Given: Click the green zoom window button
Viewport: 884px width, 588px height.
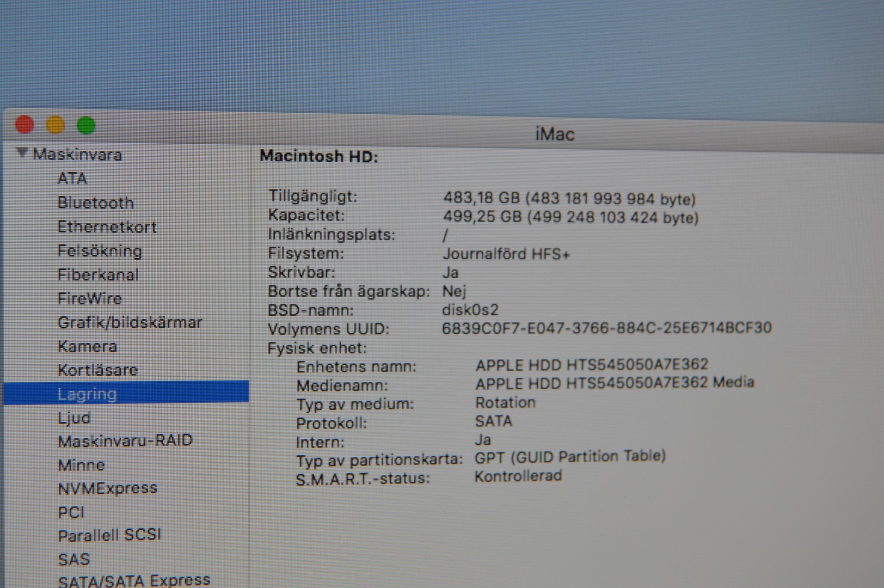Looking at the screenshot, I should pyautogui.click(x=86, y=126).
